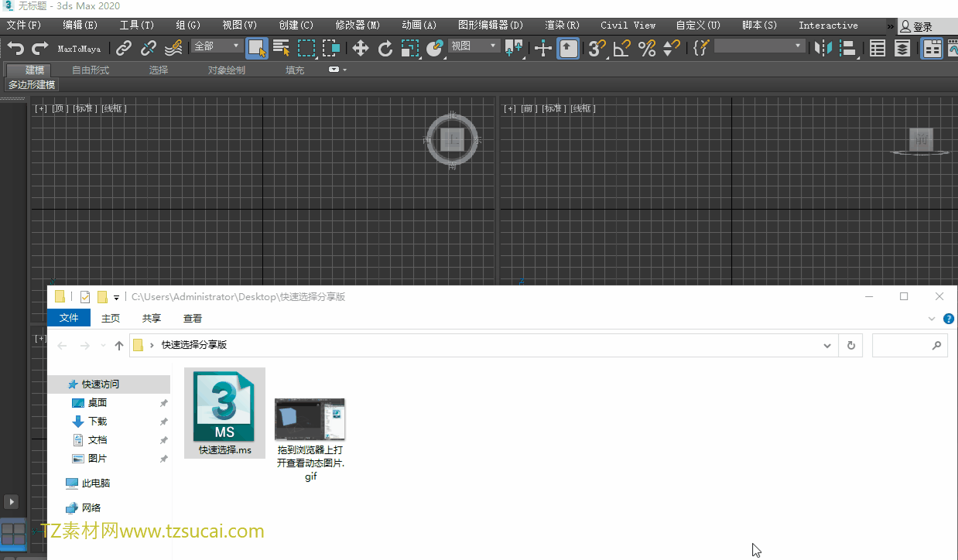Toggle Keyboard Shortcut Override

[x=568, y=48]
